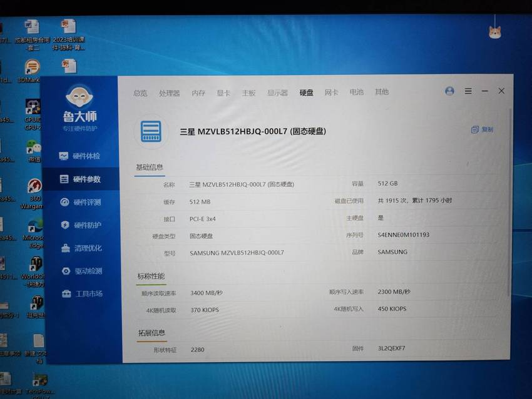Switch to the 处理器 tab
This screenshot has height=399, width=532.
[170, 93]
